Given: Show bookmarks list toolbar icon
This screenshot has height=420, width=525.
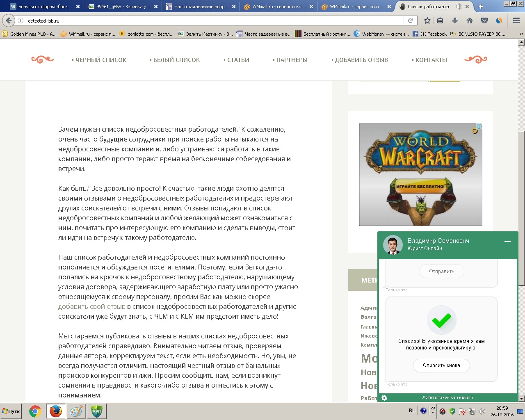Looking at the screenshot, I should pyautogui.click(x=440, y=21).
